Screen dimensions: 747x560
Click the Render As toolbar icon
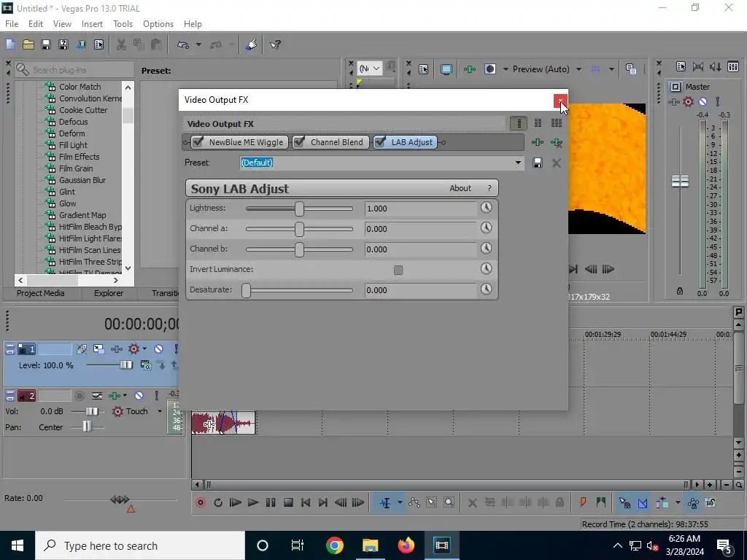81,44
